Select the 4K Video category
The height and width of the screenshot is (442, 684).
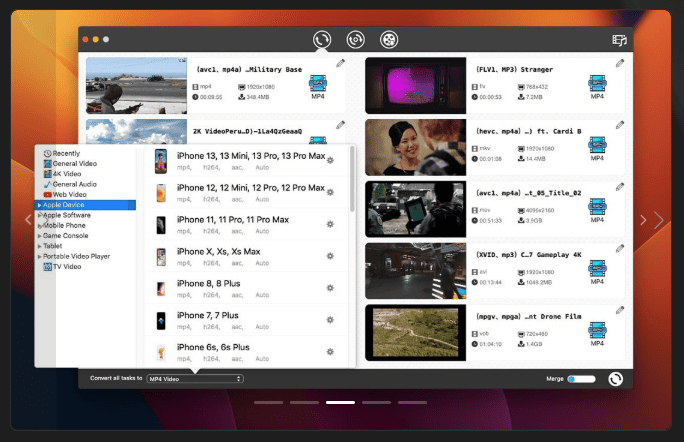pyautogui.click(x=62, y=174)
